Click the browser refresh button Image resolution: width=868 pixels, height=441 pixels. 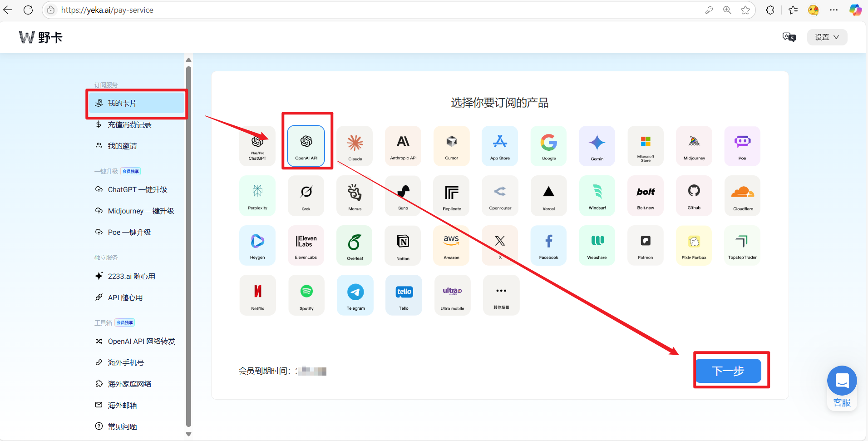[28, 10]
